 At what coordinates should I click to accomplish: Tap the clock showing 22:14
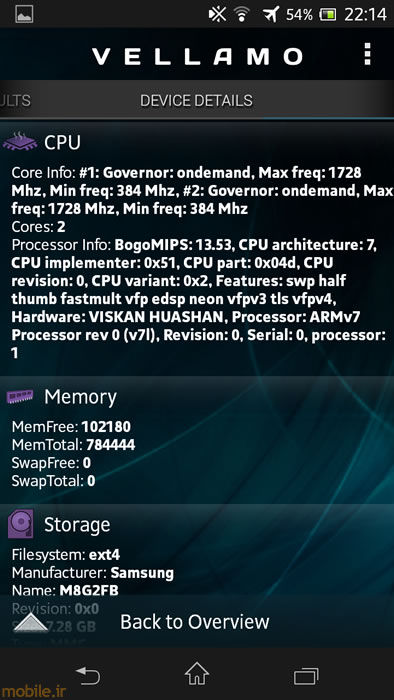[x=365, y=14]
